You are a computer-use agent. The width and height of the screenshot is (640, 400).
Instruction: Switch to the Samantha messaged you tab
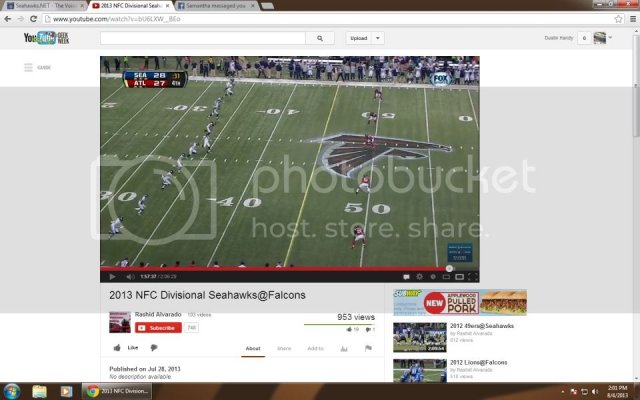click(x=216, y=6)
